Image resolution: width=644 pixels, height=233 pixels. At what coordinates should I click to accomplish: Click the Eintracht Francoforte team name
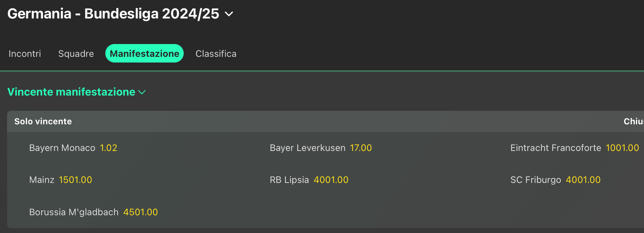(555, 148)
